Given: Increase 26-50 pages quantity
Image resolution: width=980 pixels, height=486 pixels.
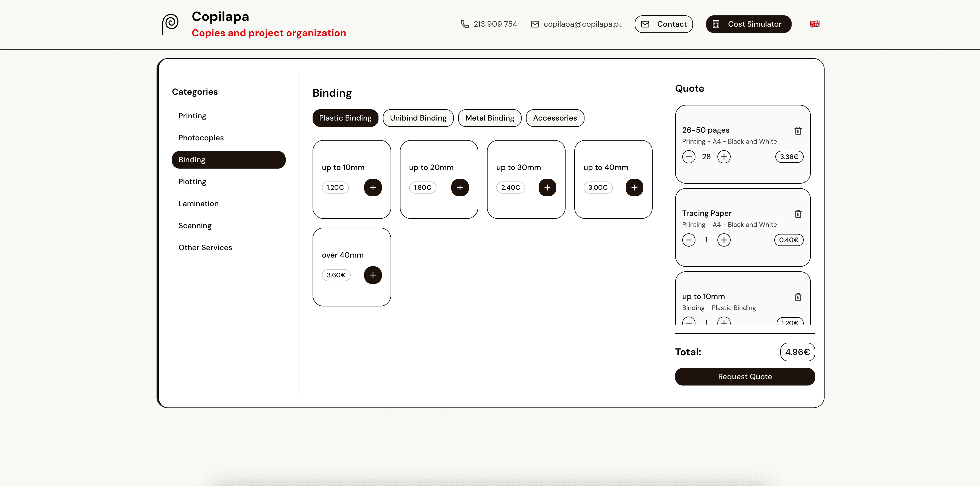Looking at the screenshot, I should 723,157.
